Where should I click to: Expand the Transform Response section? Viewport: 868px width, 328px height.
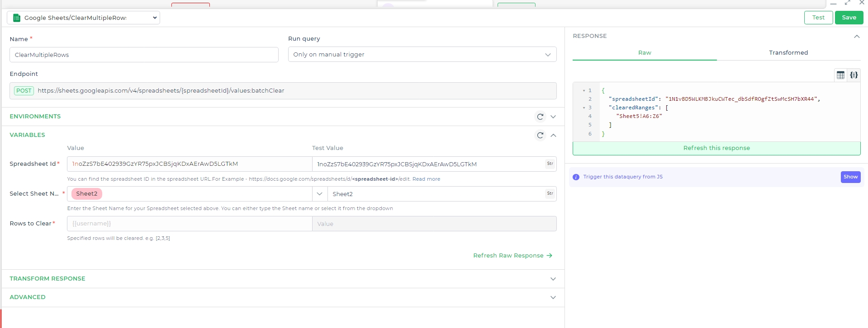[x=553, y=279]
